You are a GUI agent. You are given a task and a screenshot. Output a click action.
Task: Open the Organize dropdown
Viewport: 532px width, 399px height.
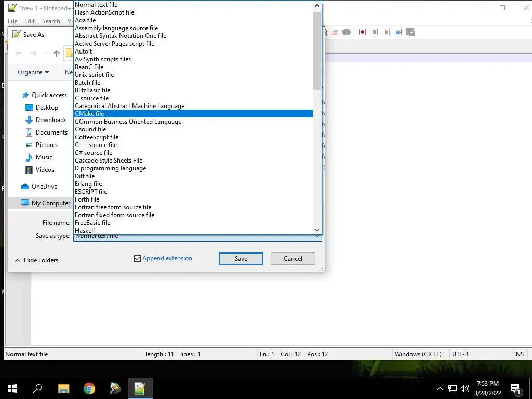tap(33, 72)
